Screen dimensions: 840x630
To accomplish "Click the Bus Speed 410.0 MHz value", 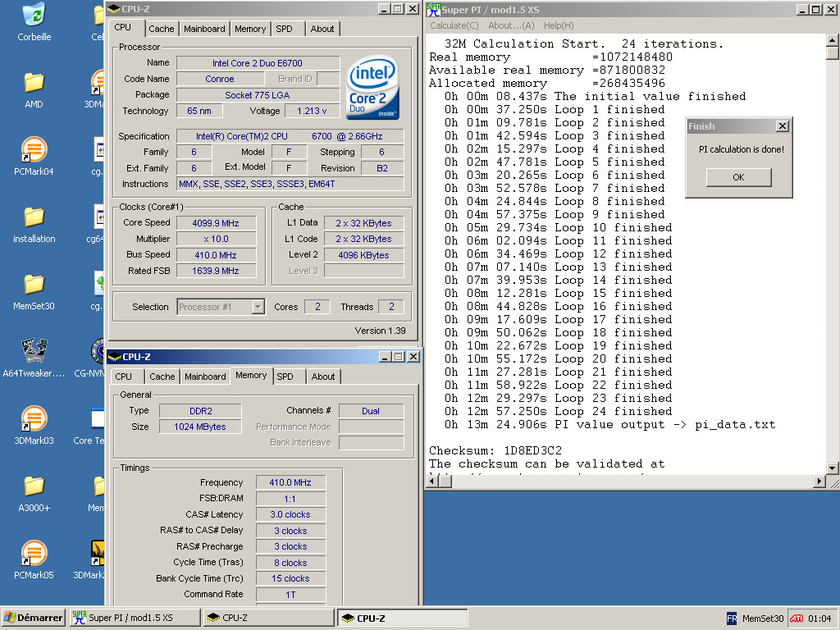I will [216, 255].
